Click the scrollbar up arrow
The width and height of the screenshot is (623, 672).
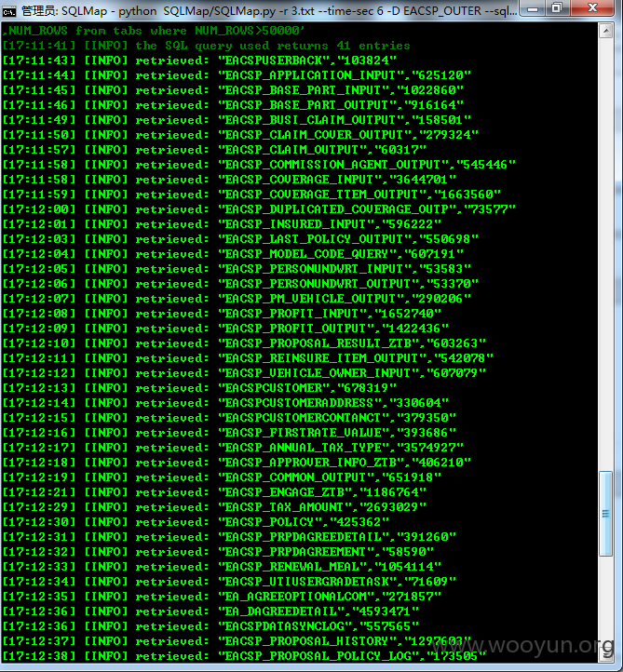605,31
